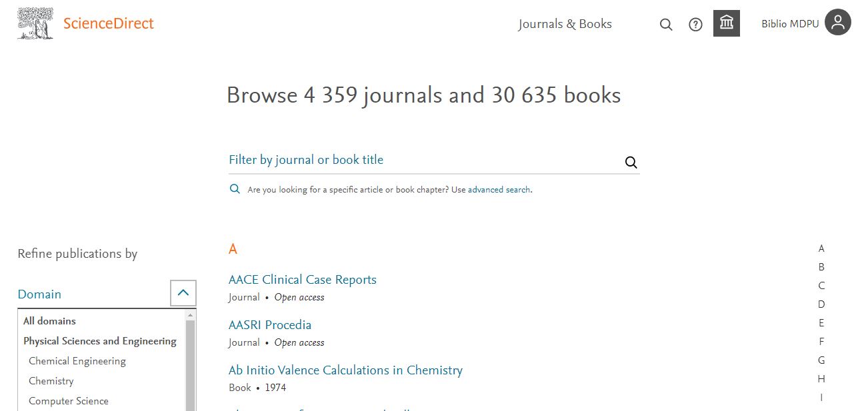
Task: Open the header search magnifier icon
Action: coord(666,25)
